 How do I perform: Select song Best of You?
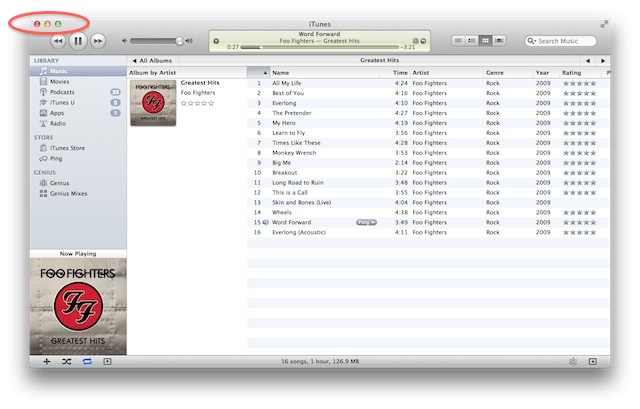428,93
